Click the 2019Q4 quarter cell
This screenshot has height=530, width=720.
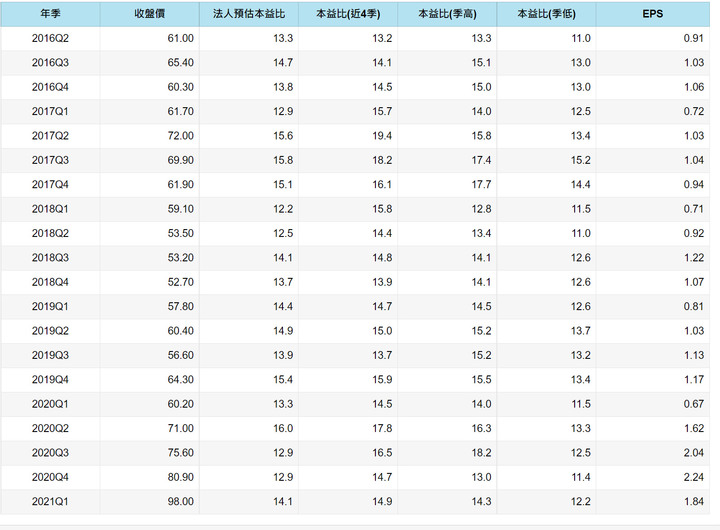click(x=50, y=380)
